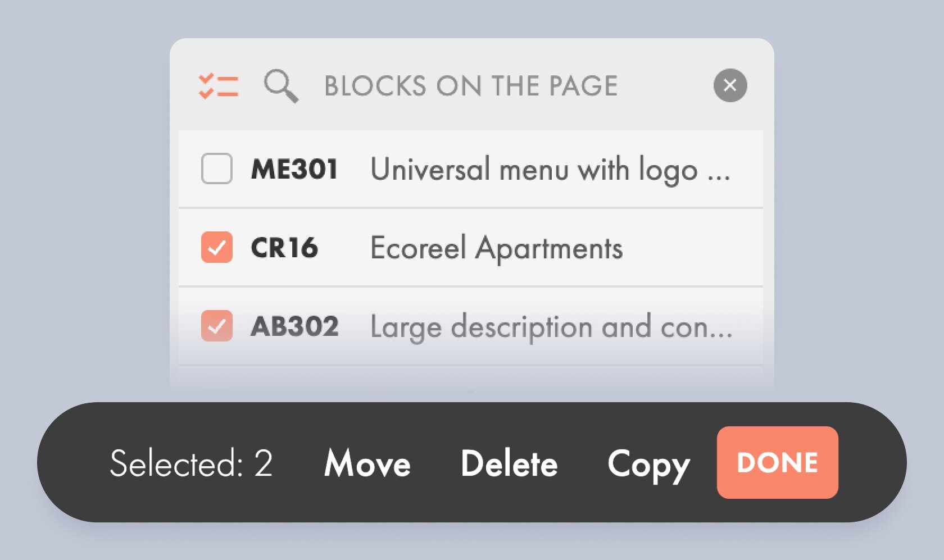Choose Move in the action bar

click(367, 463)
